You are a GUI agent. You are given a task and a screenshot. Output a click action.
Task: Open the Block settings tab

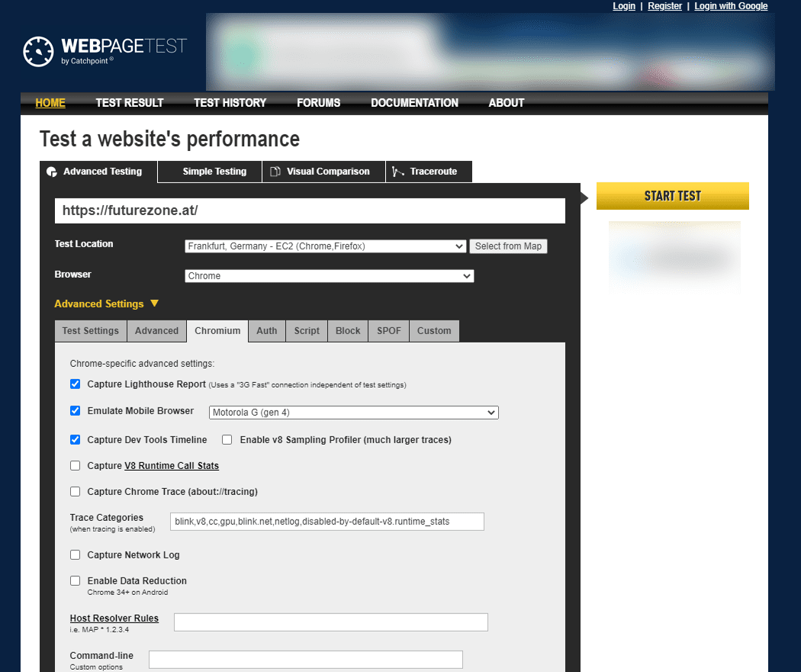coord(348,331)
